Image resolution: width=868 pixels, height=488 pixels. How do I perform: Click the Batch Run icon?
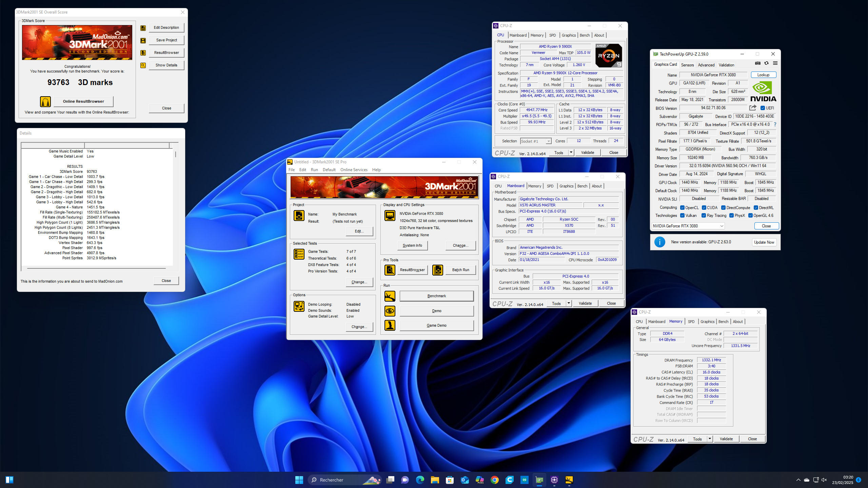click(437, 270)
